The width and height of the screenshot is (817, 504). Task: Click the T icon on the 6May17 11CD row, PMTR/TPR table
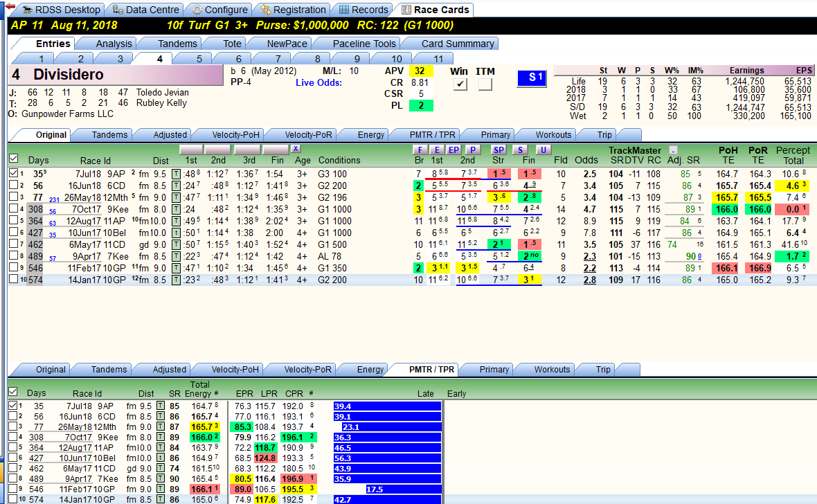coord(161,469)
